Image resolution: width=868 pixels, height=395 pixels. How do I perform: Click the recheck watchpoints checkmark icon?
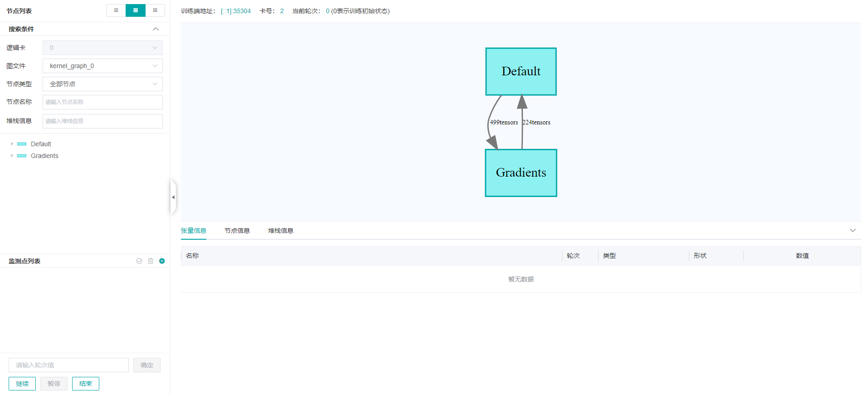[139, 261]
